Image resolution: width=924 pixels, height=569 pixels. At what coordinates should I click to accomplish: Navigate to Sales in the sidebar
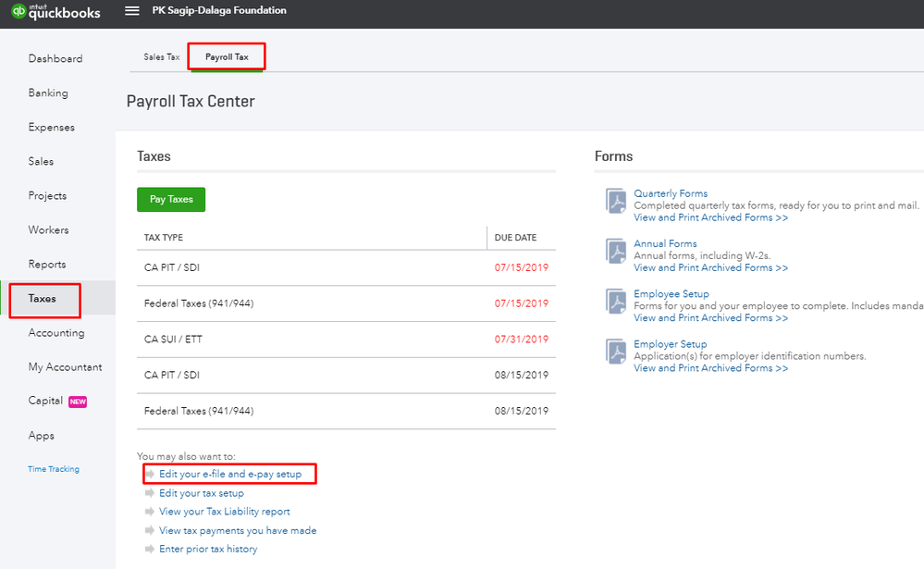click(x=41, y=161)
